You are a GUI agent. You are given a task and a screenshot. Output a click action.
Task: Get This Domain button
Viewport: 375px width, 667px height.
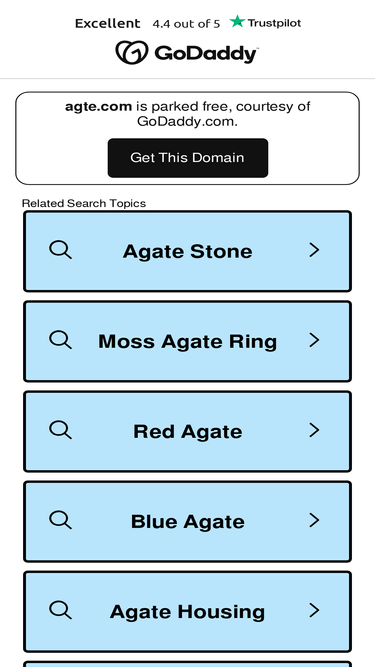[188, 158]
